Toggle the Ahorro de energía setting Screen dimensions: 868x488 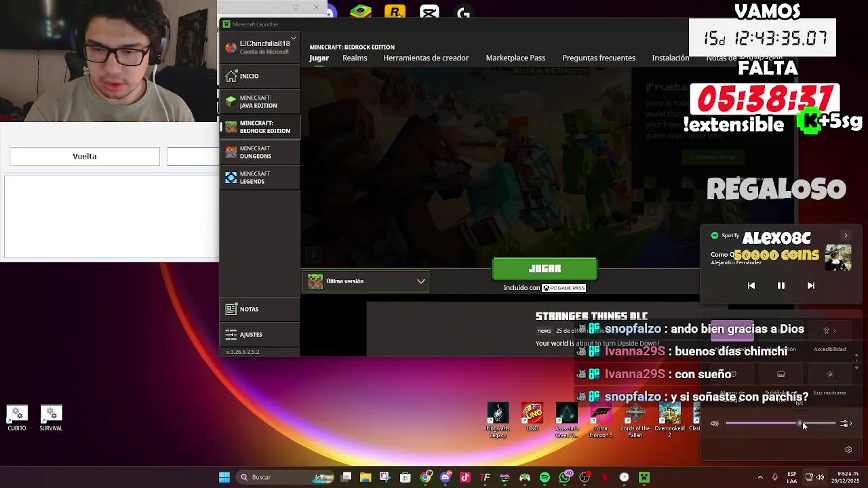(x=732, y=374)
